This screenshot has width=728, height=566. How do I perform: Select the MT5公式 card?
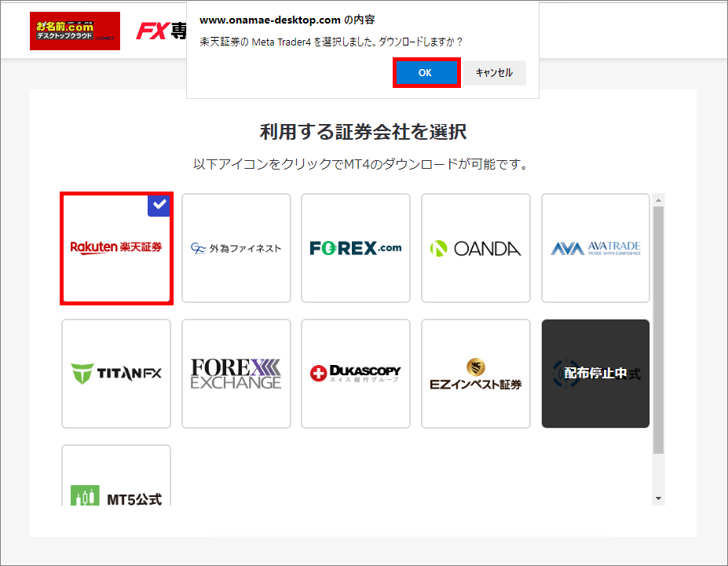(x=116, y=475)
